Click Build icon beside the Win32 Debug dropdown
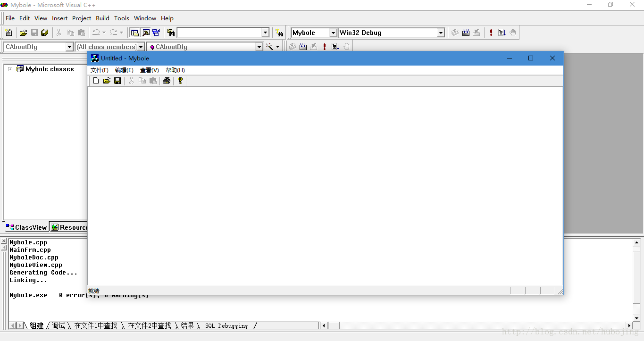Viewport: 644px width, 341px height. point(466,33)
